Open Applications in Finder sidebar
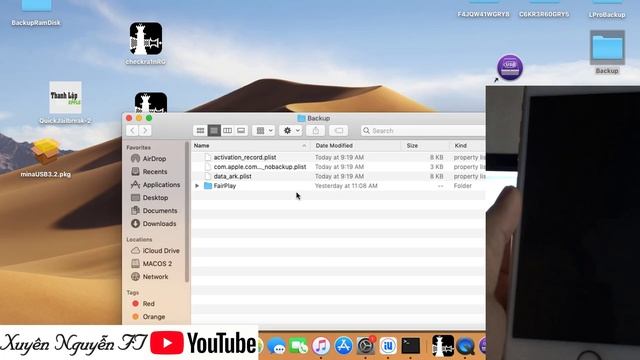Screen dimensions: 640x360 tap(161, 185)
